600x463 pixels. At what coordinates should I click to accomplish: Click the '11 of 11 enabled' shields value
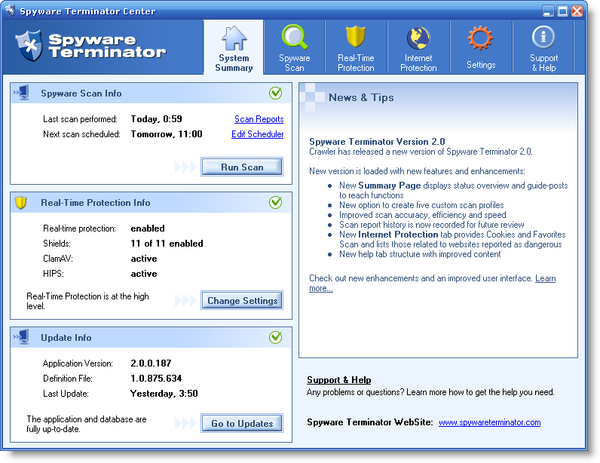click(167, 243)
